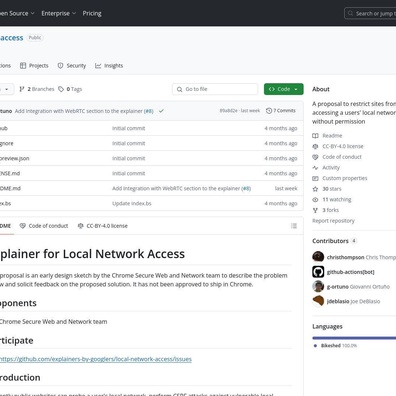View the 30 stars stargazers
Image resolution: width=396 pixels, height=396 pixels.
332,189
